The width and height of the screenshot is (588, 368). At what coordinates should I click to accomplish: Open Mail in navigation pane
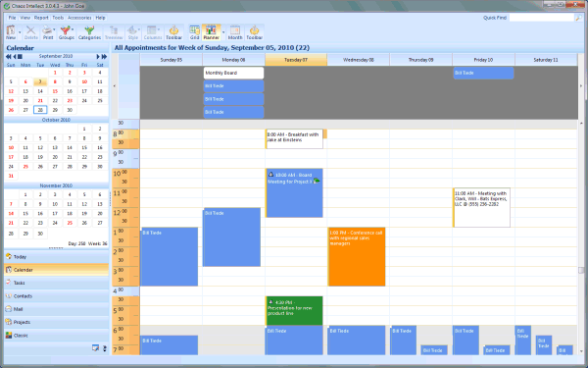(56, 309)
